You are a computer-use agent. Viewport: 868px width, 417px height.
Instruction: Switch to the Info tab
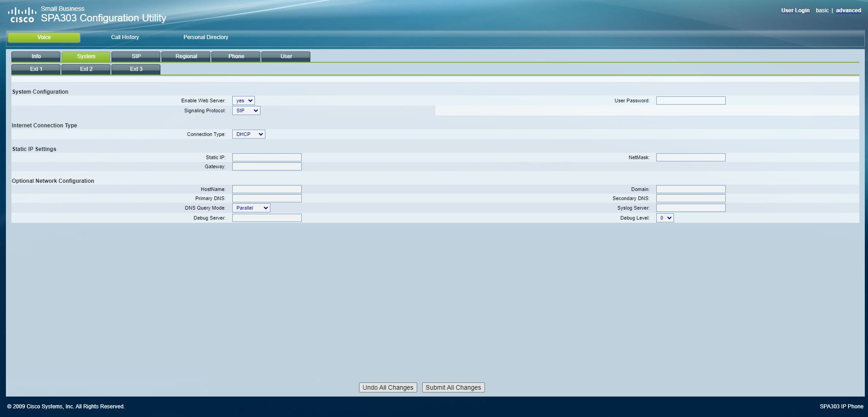36,56
